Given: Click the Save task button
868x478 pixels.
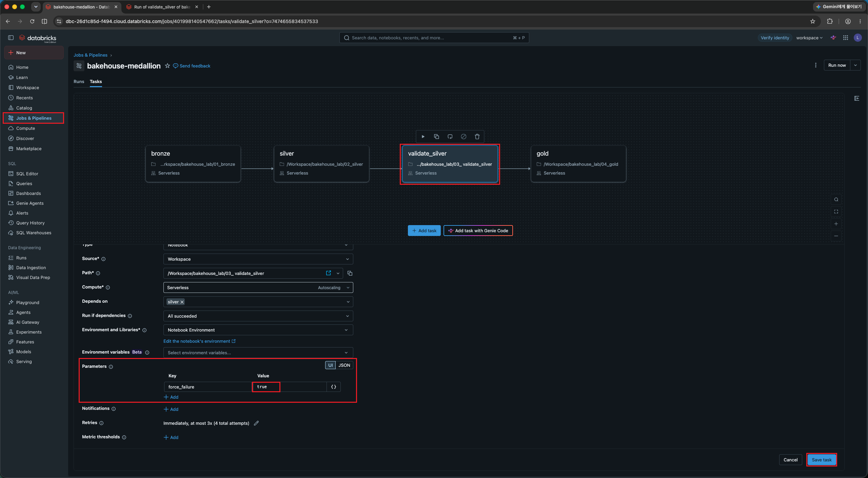Looking at the screenshot, I should (x=822, y=460).
